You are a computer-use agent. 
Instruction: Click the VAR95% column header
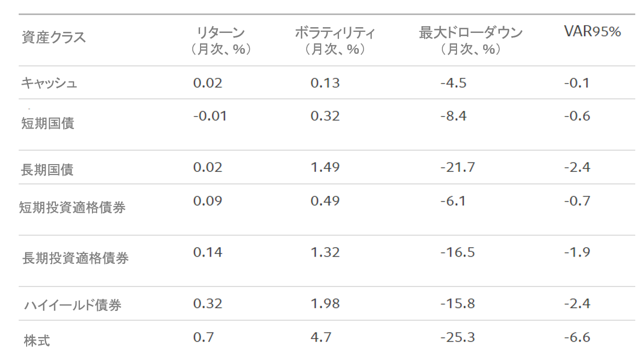(x=592, y=32)
